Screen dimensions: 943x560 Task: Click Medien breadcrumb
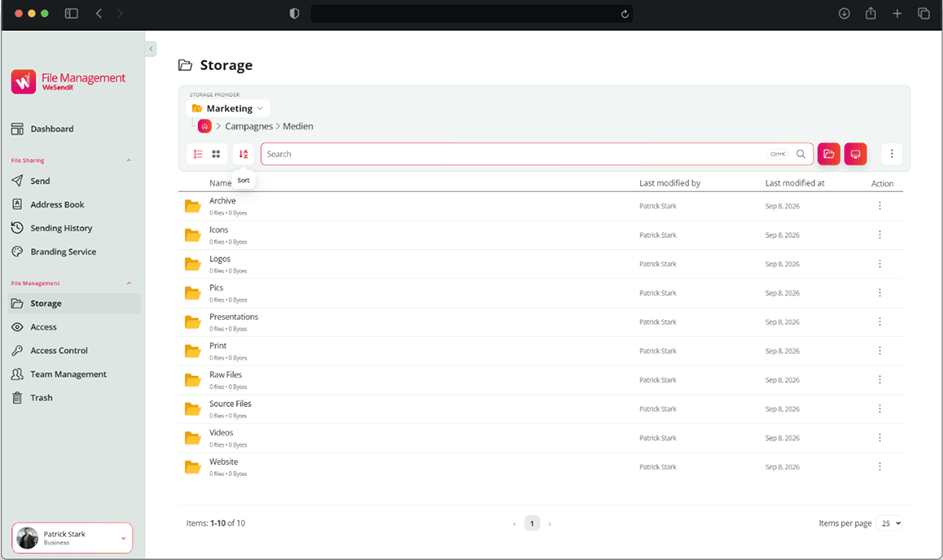298,126
